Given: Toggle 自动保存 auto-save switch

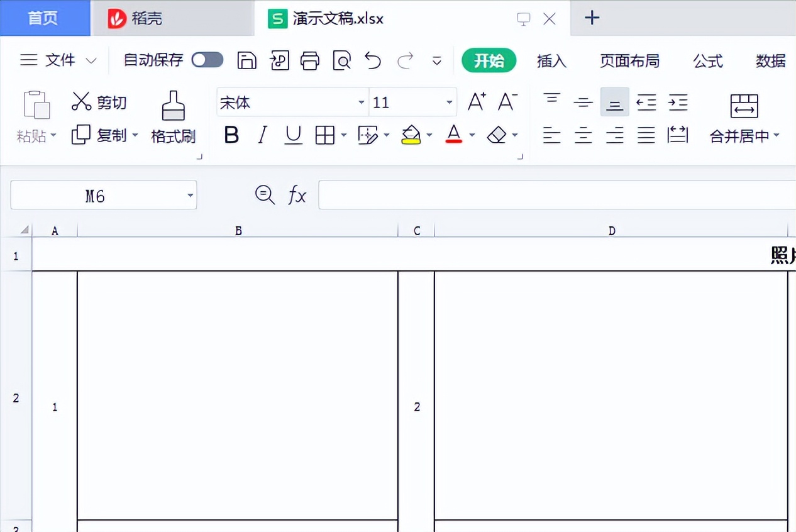Looking at the screenshot, I should click(207, 60).
